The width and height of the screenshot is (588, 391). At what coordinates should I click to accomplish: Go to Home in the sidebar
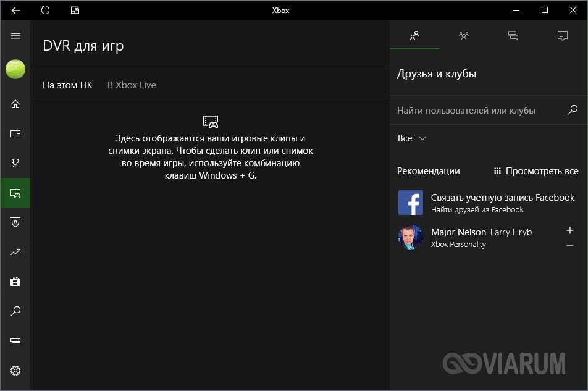(15, 104)
